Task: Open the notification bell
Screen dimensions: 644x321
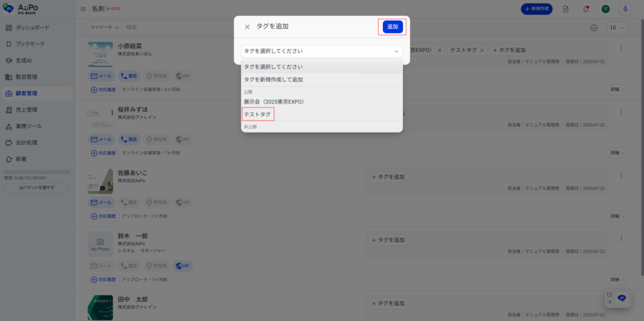Action: [x=586, y=9]
